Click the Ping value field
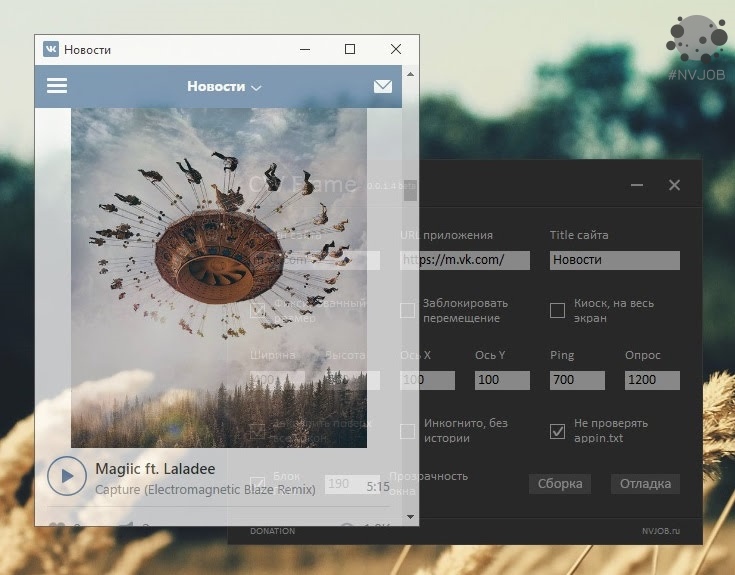The width and height of the screenshot is (735, 575). [577, 380]
